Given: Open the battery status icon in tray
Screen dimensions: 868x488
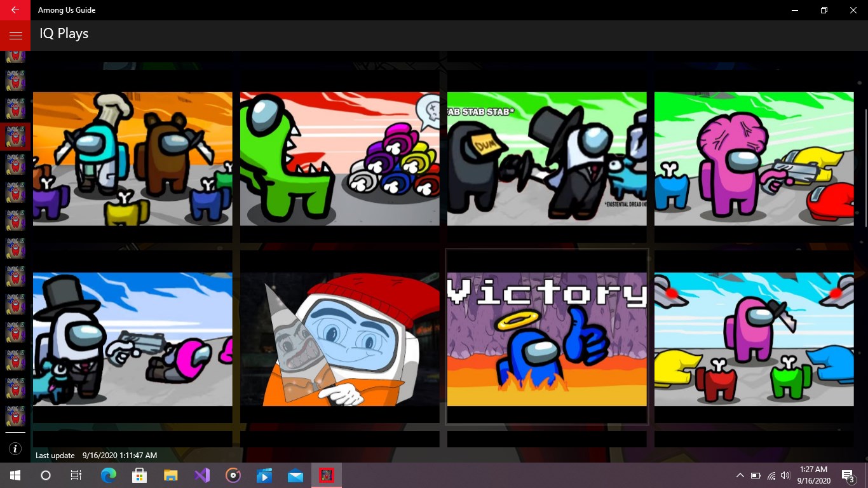Looking at the screenshot, I should [756, 475].
